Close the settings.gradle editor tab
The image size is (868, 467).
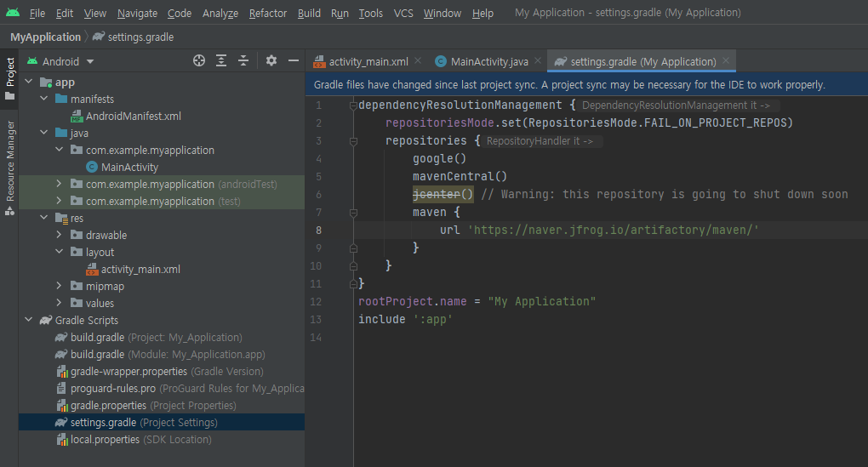click(x=726, y=61)
